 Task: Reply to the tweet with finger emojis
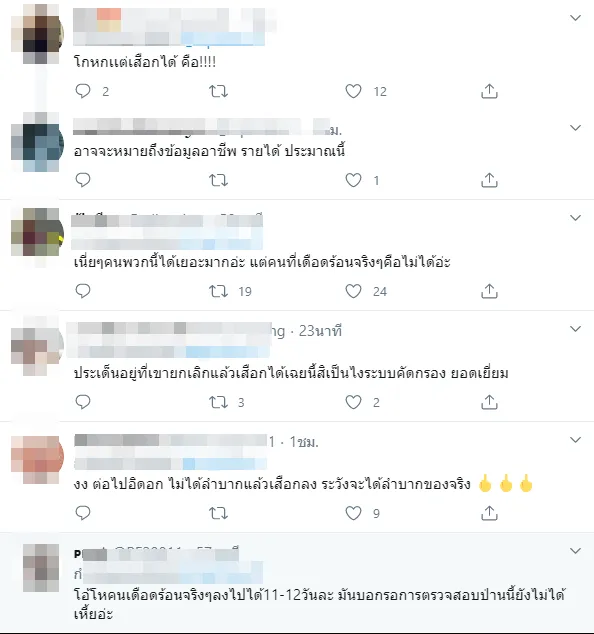[83, 513]
